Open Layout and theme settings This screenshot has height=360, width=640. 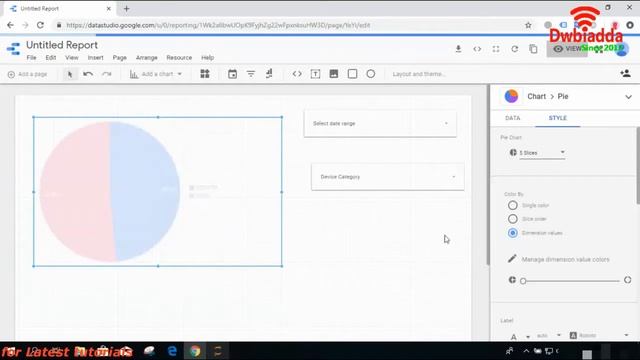[x=419, y=74]
